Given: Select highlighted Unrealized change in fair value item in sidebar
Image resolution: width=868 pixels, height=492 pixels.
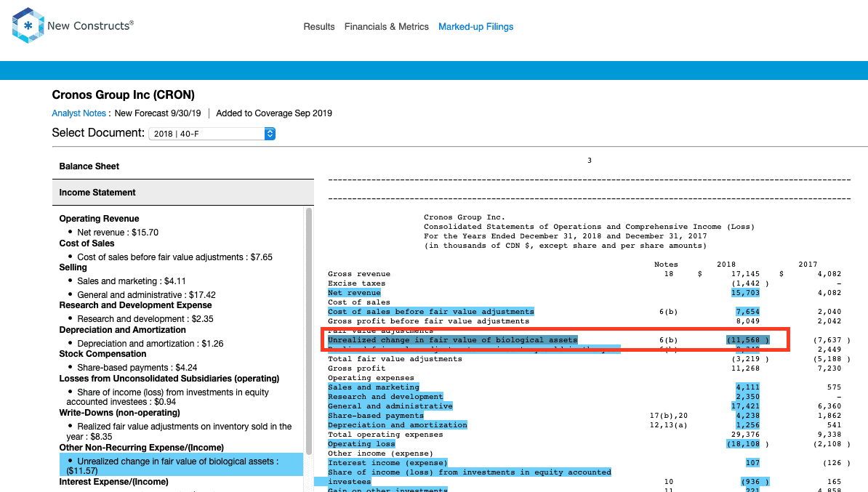Looking at the screenshot, I should [x=181, y=465].
